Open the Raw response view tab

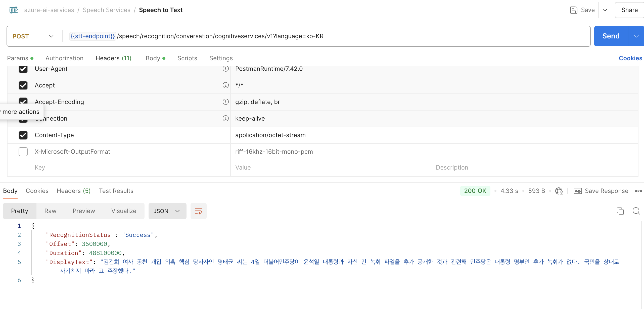click(x=50, y=211)
